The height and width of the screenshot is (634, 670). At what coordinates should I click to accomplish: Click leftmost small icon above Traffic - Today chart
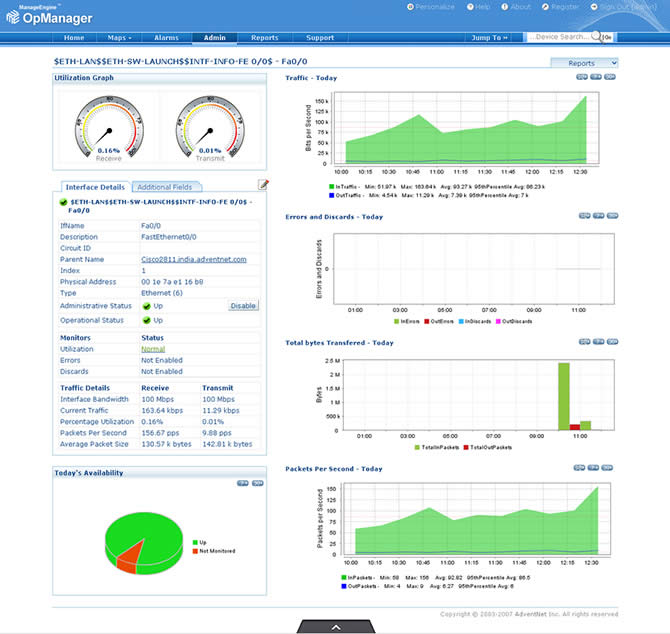[581, 77]
